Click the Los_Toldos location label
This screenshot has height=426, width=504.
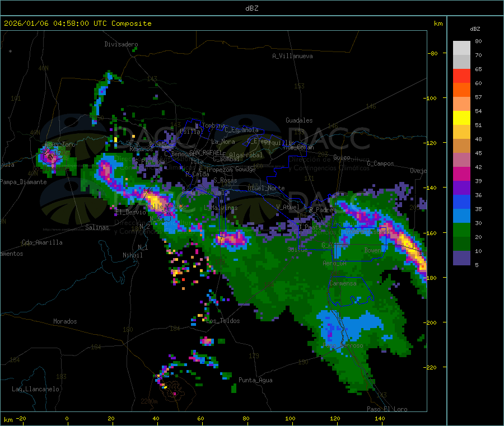coord(223,321)
